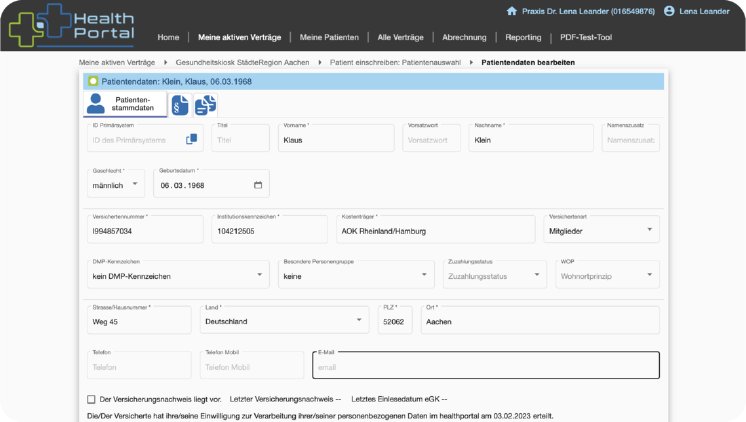Click into the E-Mail input field
The height and width of the screenshot is (422, 746).
[x=485, y=366]
